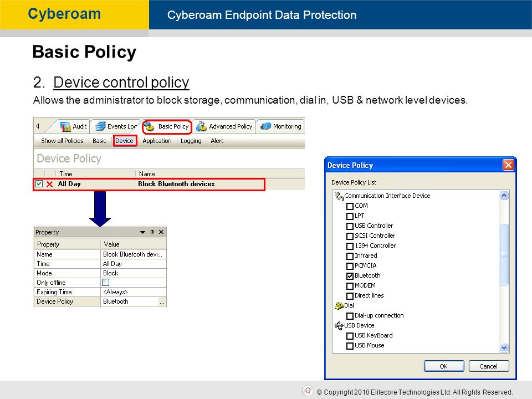The image size is (532, 399).
Task: Go to the Monitoring tab
Action: 280,126
